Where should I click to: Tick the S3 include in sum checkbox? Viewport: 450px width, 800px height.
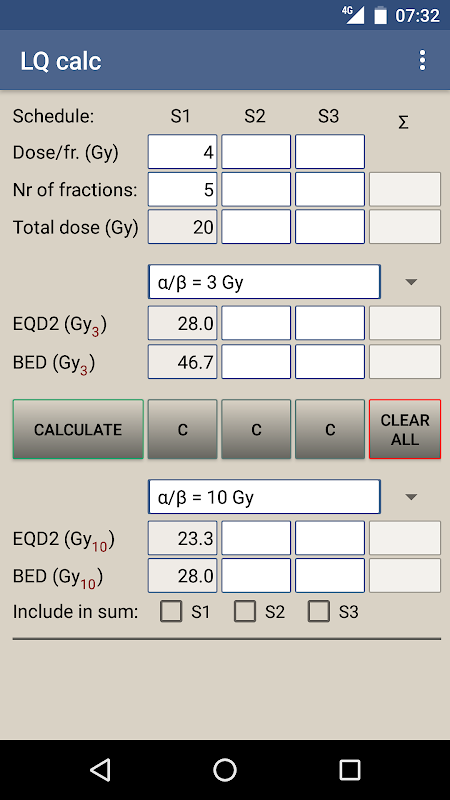click(x=319, y=611)
